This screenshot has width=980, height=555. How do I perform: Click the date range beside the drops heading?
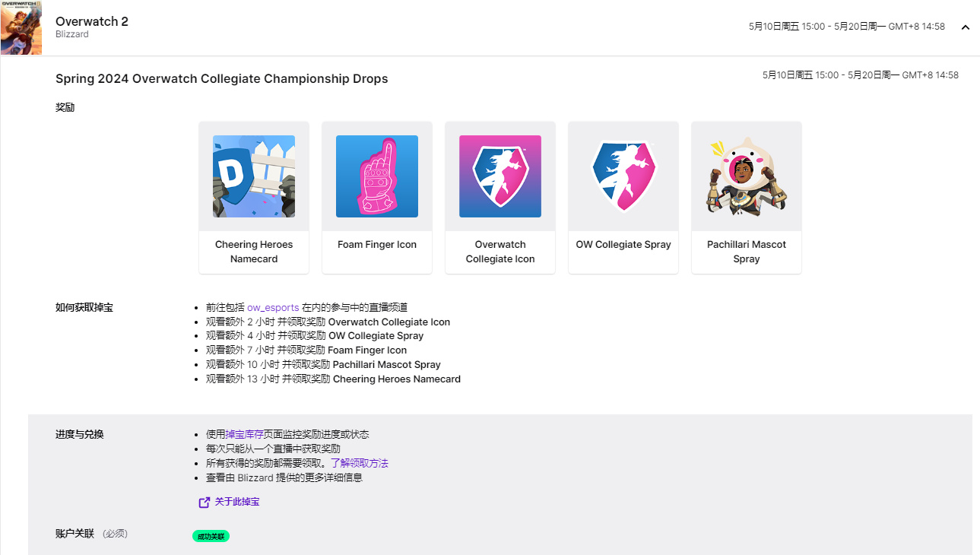pyautogui.click(x=861, y=75)
